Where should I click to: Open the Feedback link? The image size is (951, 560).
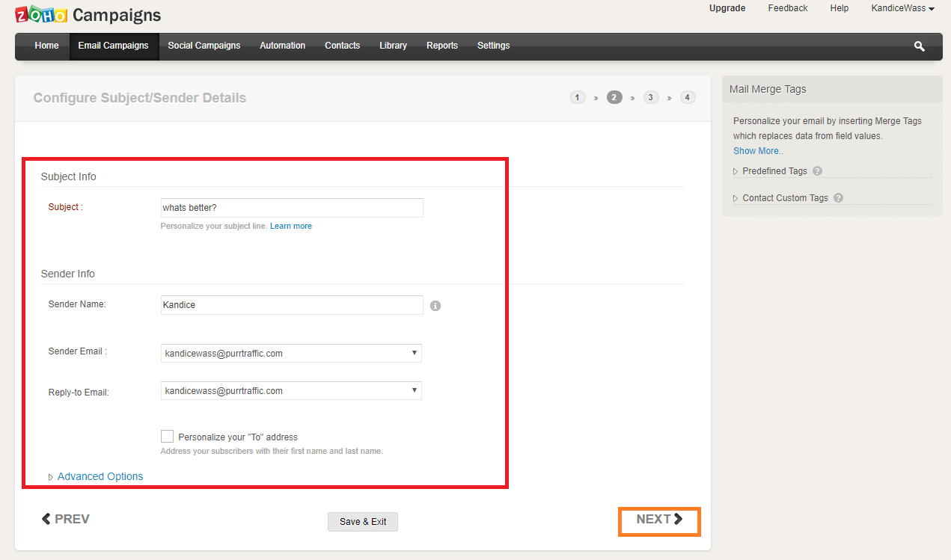click(x=788, y=8)
